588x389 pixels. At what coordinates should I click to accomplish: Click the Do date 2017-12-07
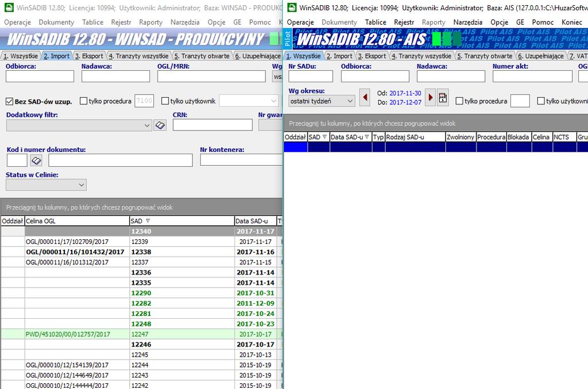[x=405, y=102]
